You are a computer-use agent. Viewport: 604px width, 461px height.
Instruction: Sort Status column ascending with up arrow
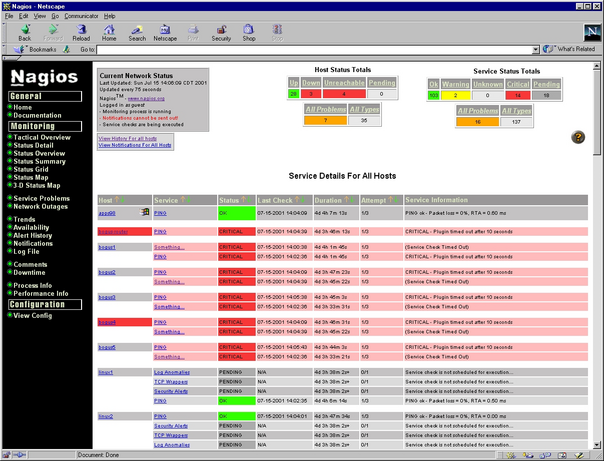coord(243,199)
